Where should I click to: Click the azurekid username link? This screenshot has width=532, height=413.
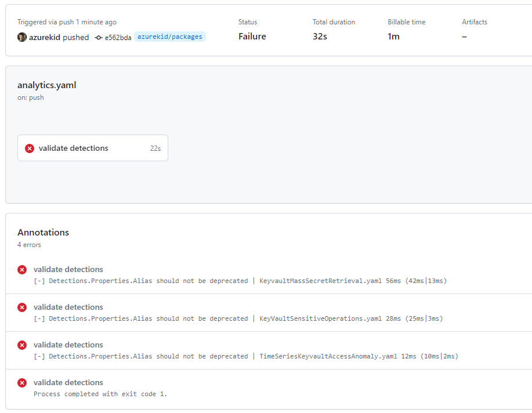pyautogui.click(x=45, y=37)
